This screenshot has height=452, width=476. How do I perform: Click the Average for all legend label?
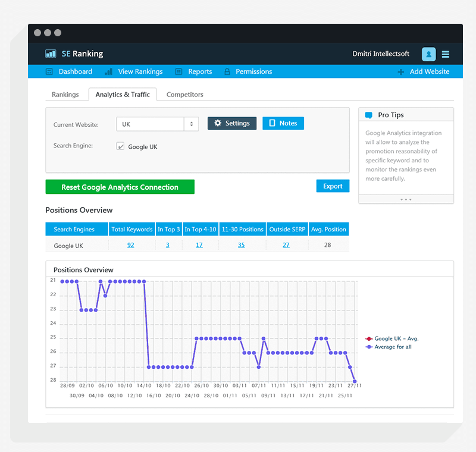(x=393, y=347)
